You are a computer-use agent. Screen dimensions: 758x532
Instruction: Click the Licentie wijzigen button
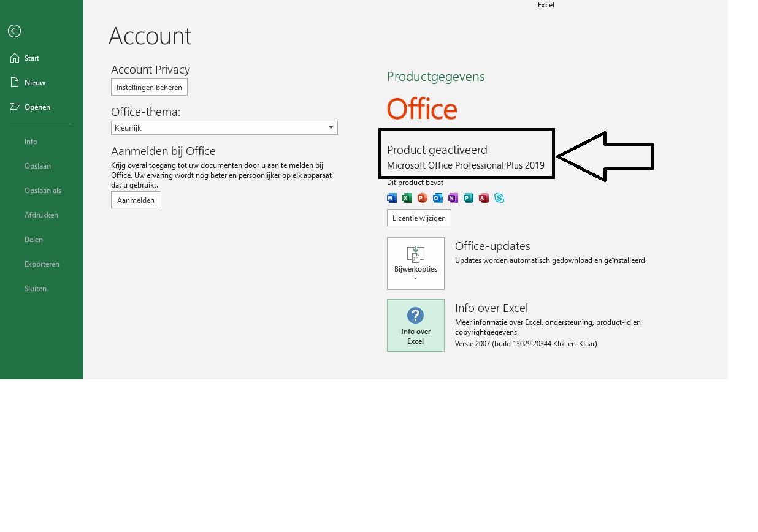[419, 218]
